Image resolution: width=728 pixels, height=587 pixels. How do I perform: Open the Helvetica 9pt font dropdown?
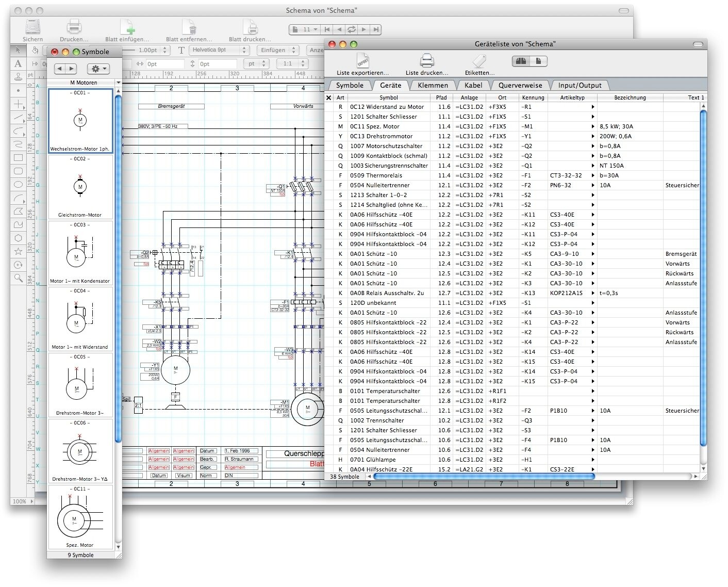219,50
